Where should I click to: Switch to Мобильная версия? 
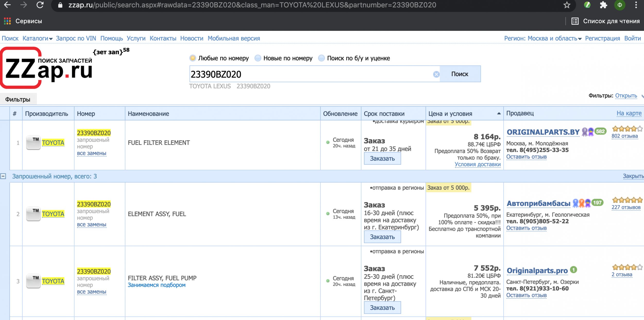pos(234,38)
